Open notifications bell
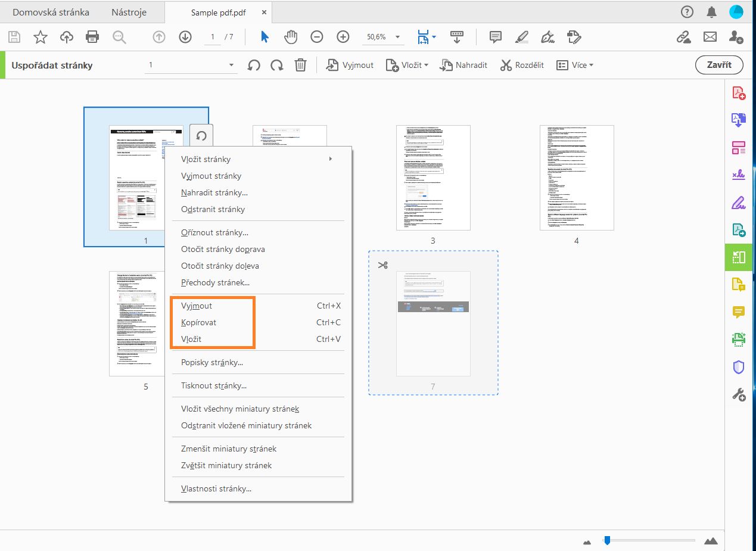The image size is (756, 551). (x=711, y=12)
